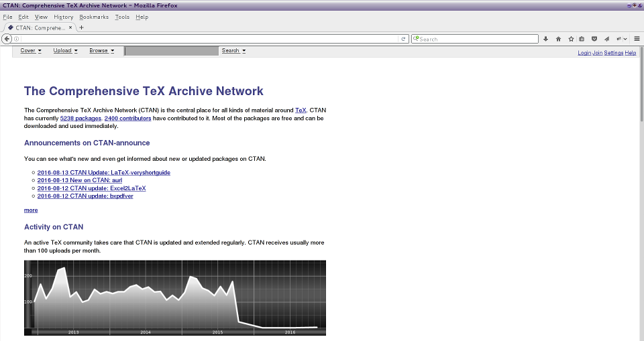The image size is (644, 341).
Task: Follow the TeX link in intro paragraph
Action: coord(301,110)
